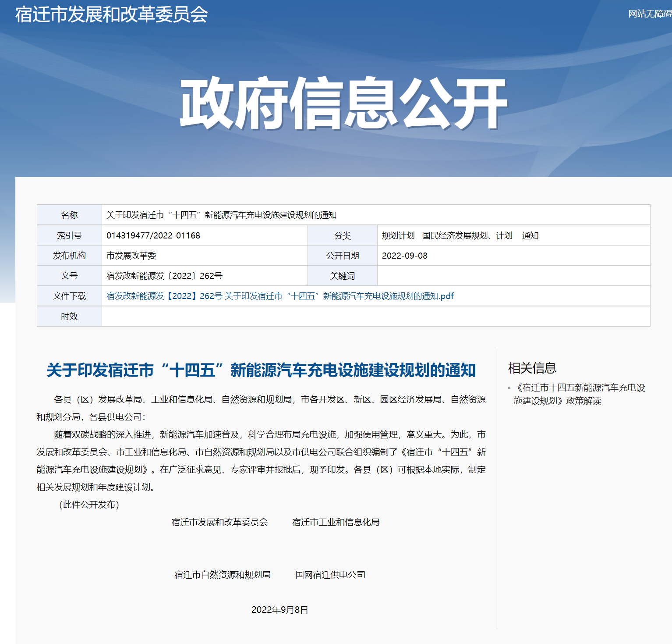This screenshot has width=672, height=644.
Task: Click the 文件下载 row label
Action: (x=69, y=296)
